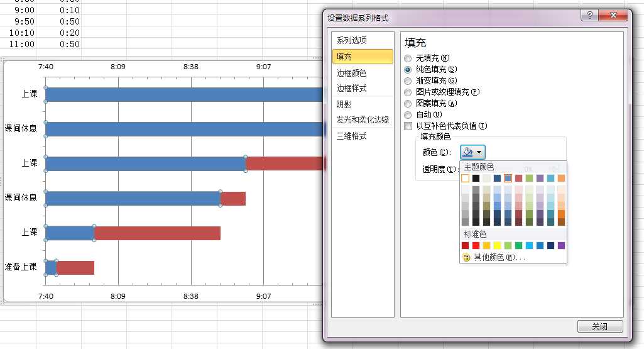Open 边框样式 settings
Image resolution: width=644 pixels, height=349 pixels.
coord(363,89)
